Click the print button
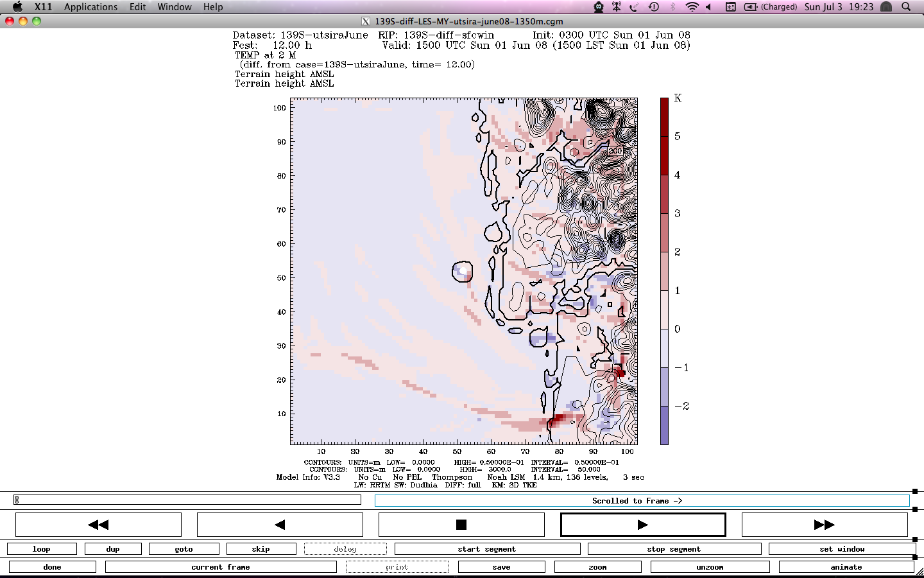The image size is (924, 578). pyautogui.click(x=397, y=567)
